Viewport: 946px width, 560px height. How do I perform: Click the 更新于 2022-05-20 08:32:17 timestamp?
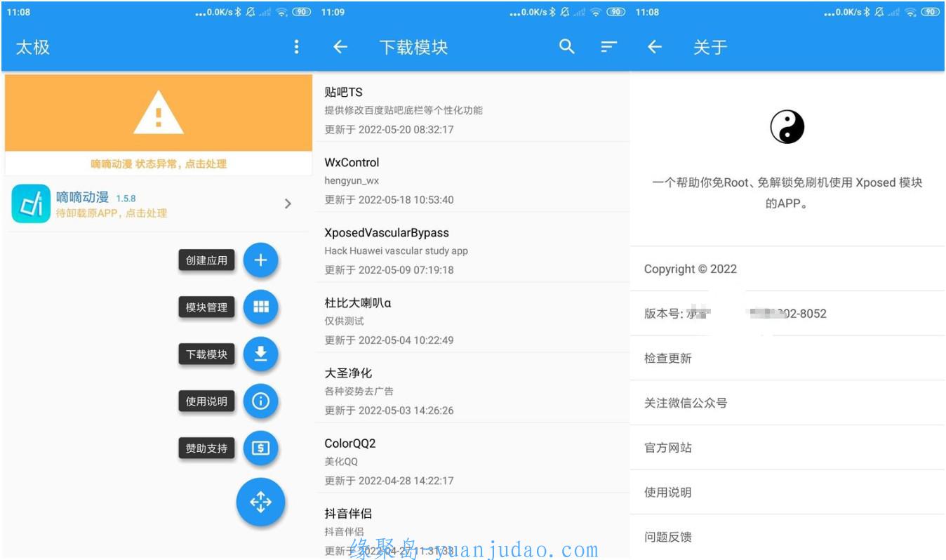point(389,129)
